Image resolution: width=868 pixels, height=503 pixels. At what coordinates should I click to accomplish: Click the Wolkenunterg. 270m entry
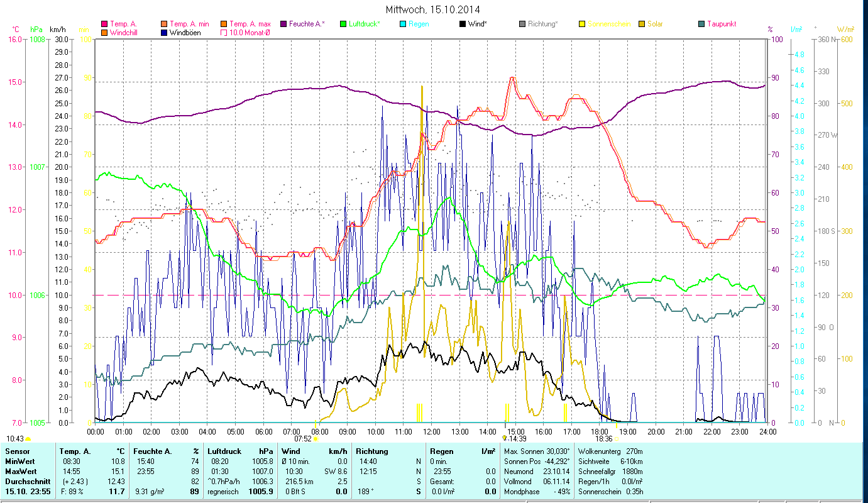coord(610,451)
